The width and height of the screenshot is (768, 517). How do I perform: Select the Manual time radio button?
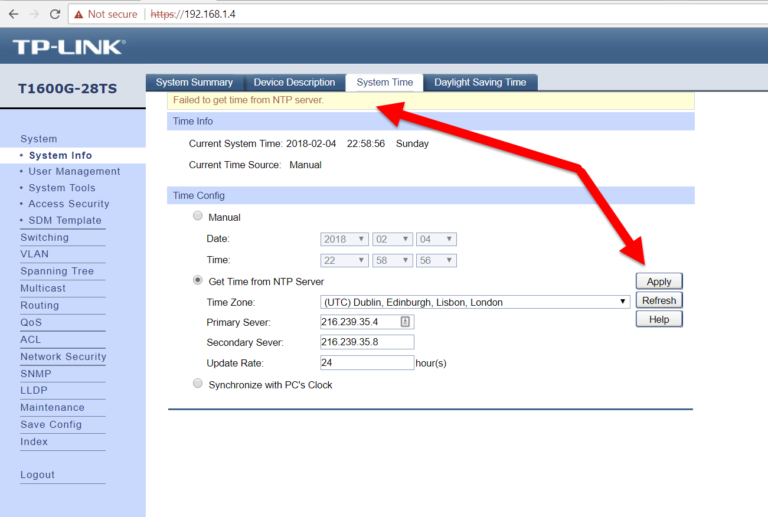[x=197, y=215]
